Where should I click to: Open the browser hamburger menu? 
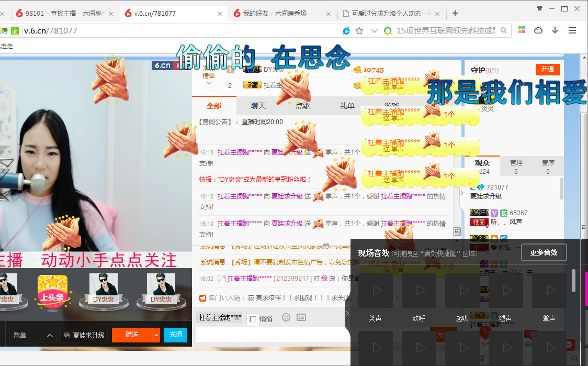pyautogui.click(x=572, y=30)
